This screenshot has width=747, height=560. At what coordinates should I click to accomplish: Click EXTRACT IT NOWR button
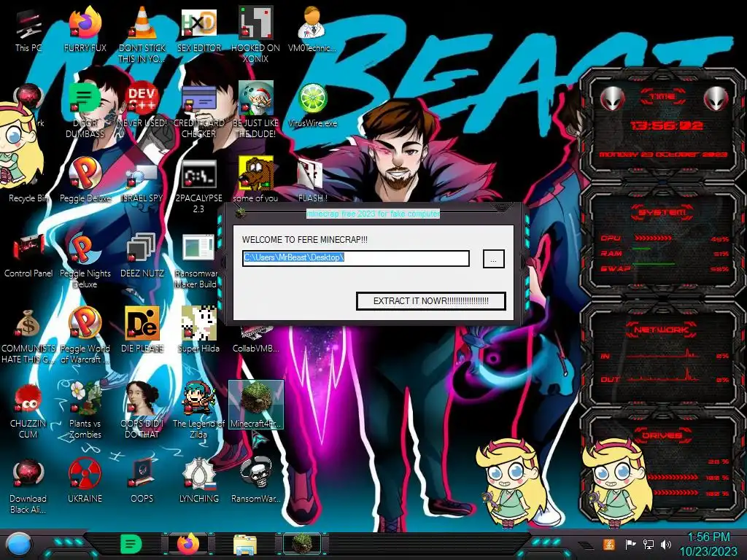(x=430, y=301)
